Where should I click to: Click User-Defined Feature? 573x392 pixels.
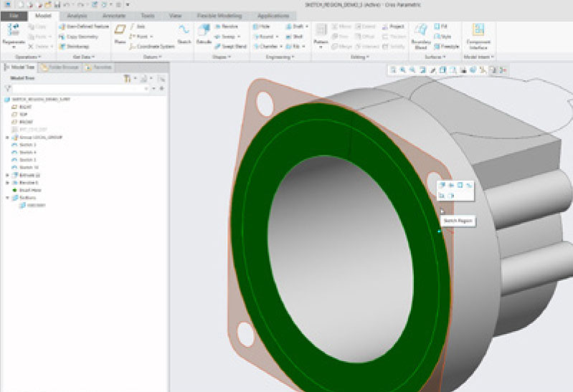[x=84, y=27]
